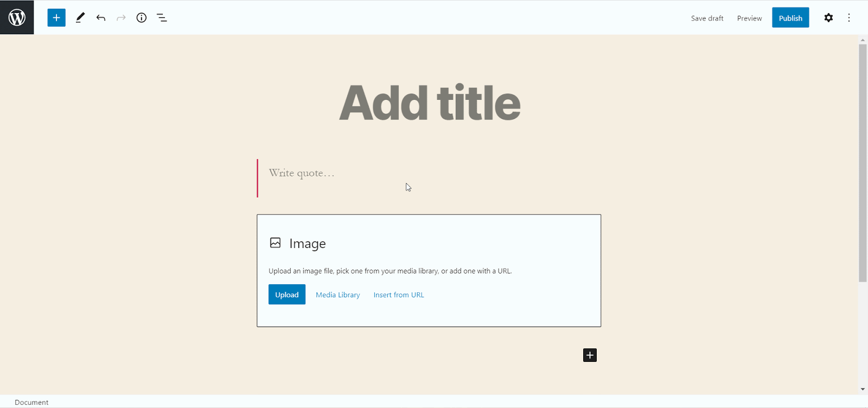Choose Insert from URL
Screen dimensions: 868x408
click(398, 294)
